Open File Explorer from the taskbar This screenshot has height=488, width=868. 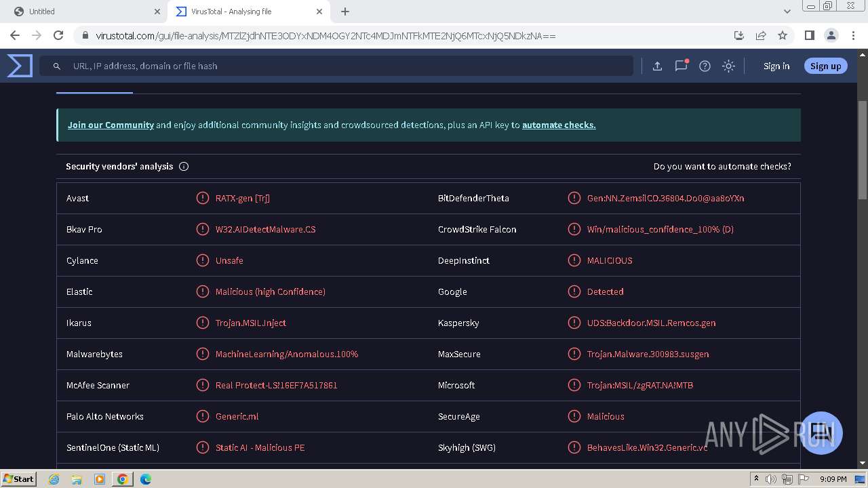click(77, 479)
